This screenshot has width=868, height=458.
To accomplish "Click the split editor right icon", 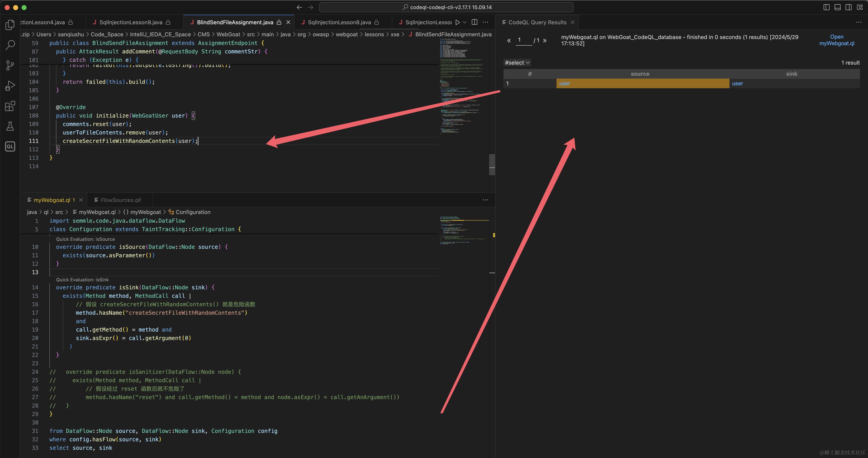I will (x=474, y=22).
